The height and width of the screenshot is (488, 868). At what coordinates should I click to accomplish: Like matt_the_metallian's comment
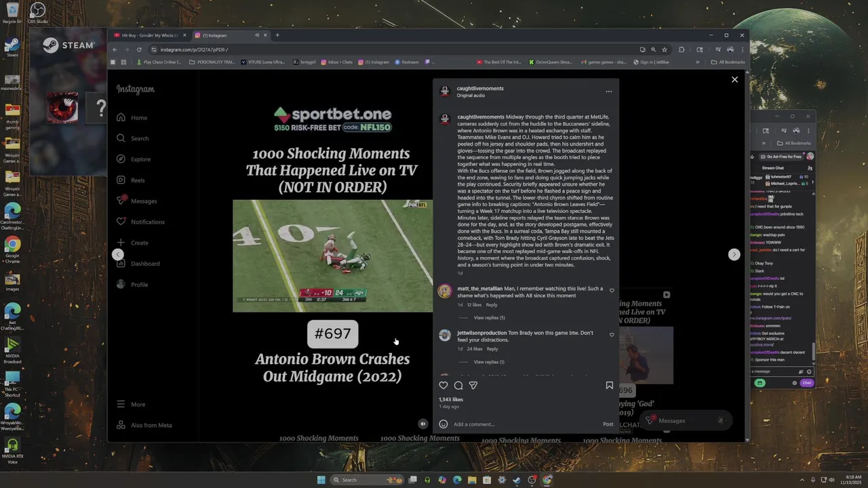tap(612, 291)
